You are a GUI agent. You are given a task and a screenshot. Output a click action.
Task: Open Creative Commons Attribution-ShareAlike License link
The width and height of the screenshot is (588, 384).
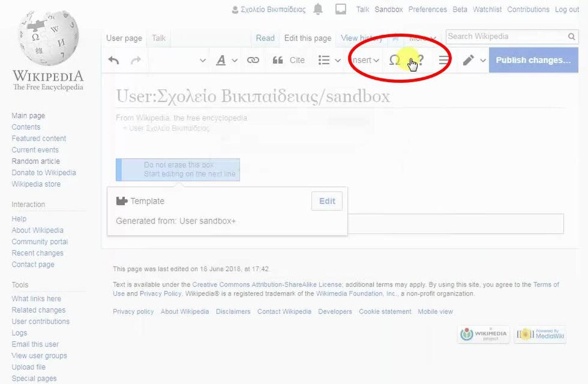266,285
